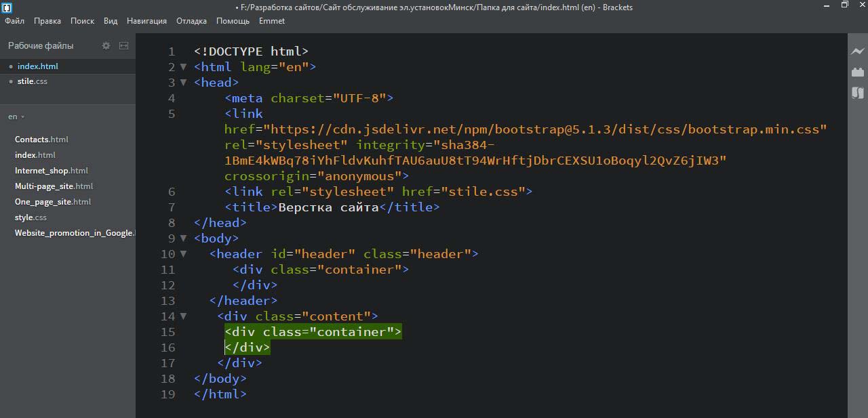Open Internet_shop.html in the file tree
Image resolution: width=868 pixels, height=418 pixels.
pos(52,171)
